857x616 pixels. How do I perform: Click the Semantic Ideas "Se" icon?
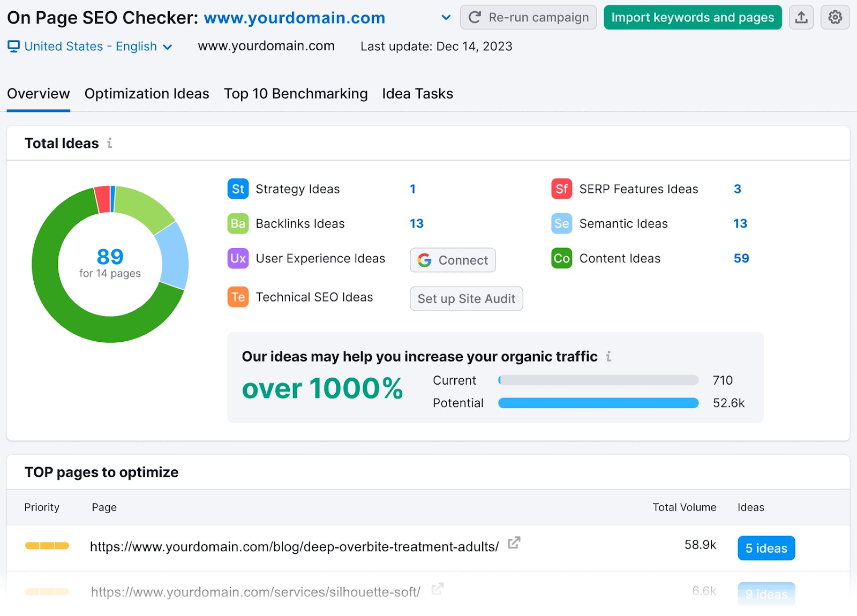(561, 223)
